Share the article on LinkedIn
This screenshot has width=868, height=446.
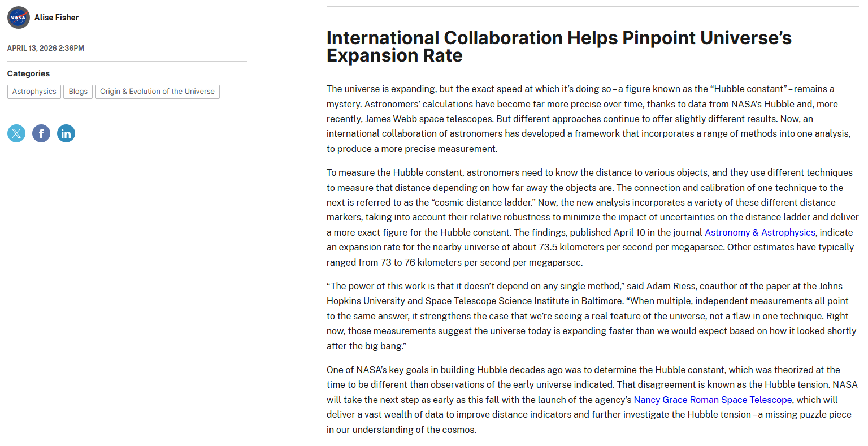coord(66,133)
